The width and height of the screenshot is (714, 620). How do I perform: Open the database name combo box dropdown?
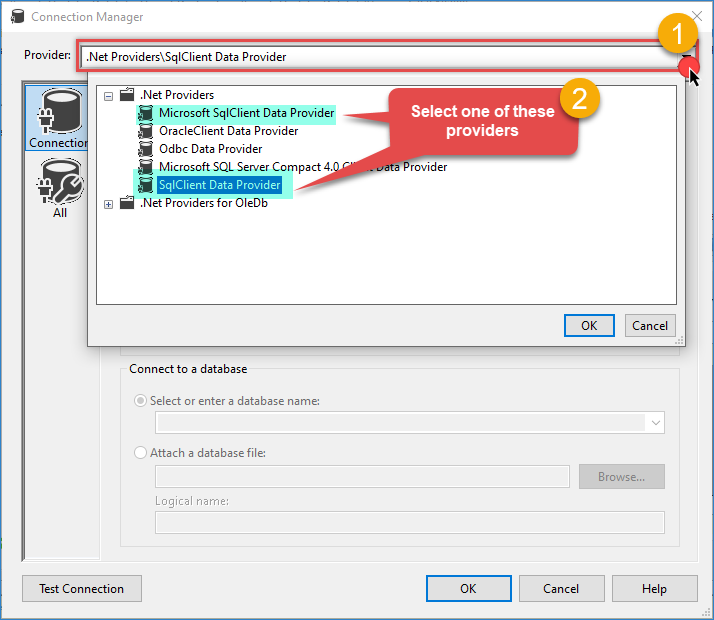tap(655, 423)
